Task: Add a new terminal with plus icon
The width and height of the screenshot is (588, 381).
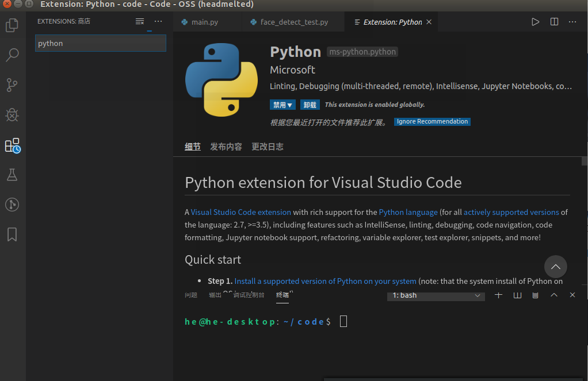Action: 499,295
